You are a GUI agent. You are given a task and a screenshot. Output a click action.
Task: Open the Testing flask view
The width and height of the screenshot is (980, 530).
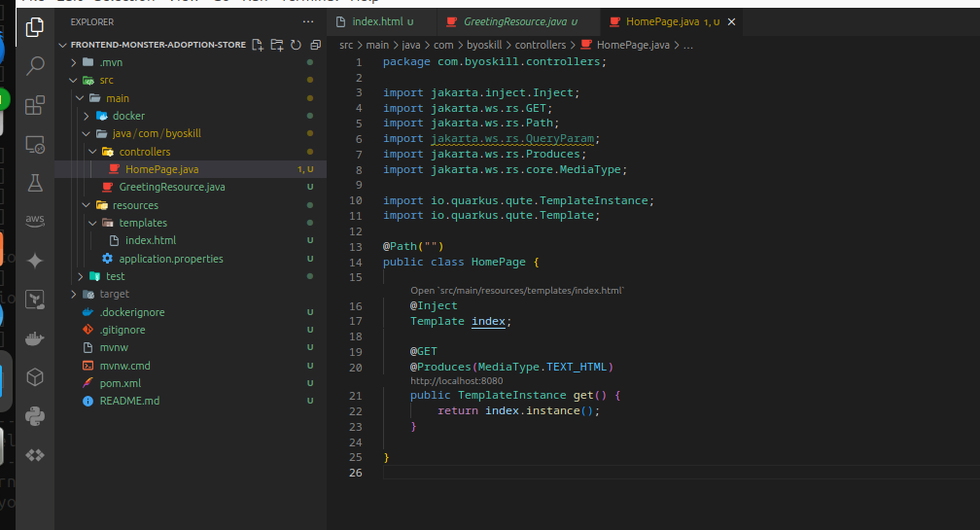coord(35,183)
